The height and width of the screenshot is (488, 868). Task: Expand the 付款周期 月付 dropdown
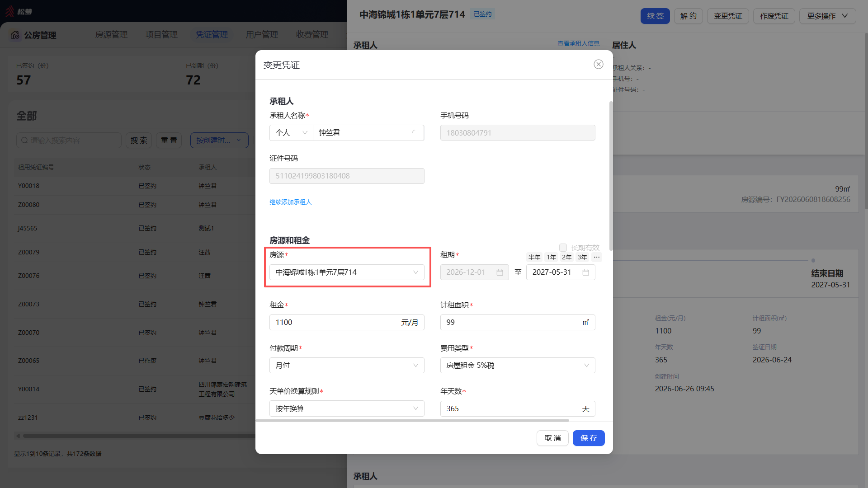(347, 366)
